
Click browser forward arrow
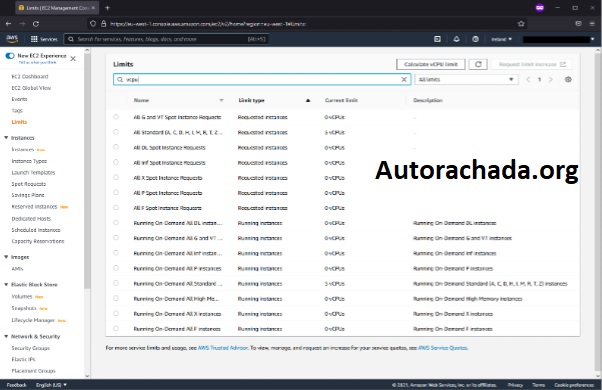point(22,24)
